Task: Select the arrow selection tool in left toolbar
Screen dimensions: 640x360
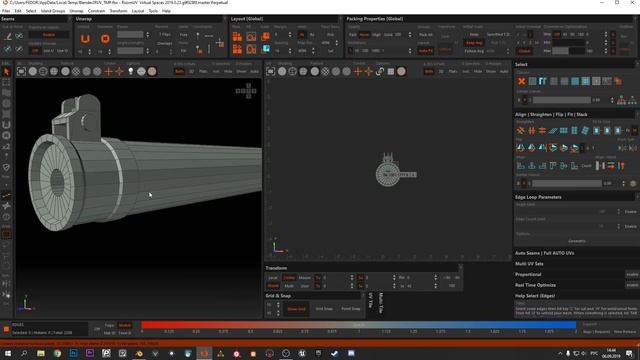Action: (6, 72)
